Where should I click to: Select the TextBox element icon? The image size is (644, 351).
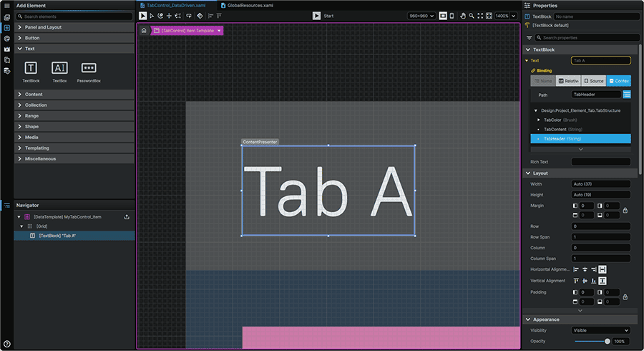(59, 68)
